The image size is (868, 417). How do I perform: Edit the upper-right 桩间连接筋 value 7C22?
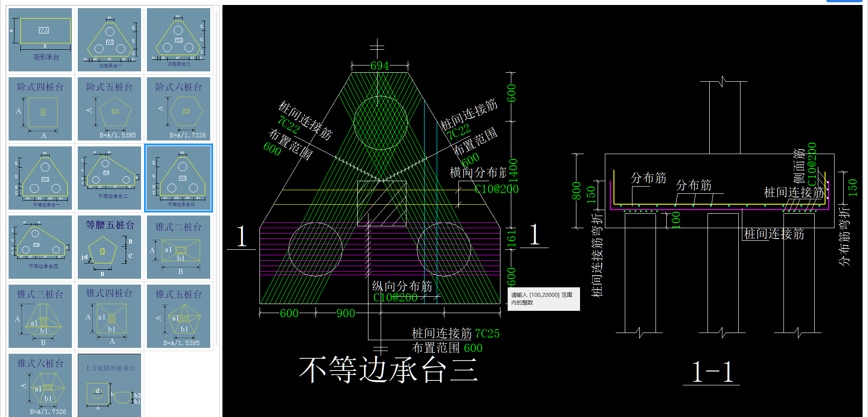459,132
